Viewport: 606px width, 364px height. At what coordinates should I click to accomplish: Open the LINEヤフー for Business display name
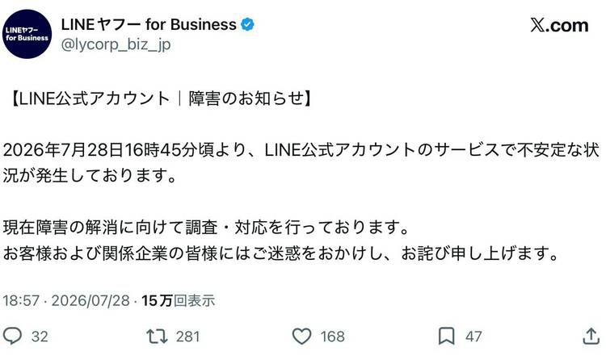click(149, 25)
